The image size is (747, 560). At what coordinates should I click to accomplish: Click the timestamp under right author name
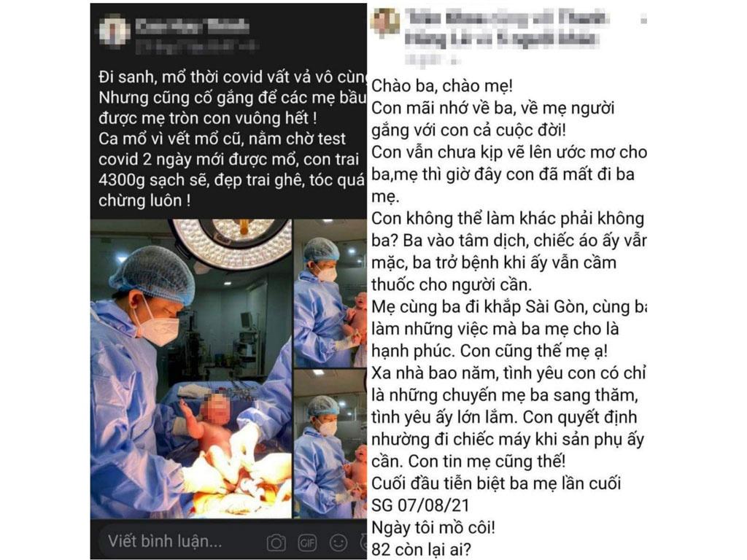click(433, 61)
